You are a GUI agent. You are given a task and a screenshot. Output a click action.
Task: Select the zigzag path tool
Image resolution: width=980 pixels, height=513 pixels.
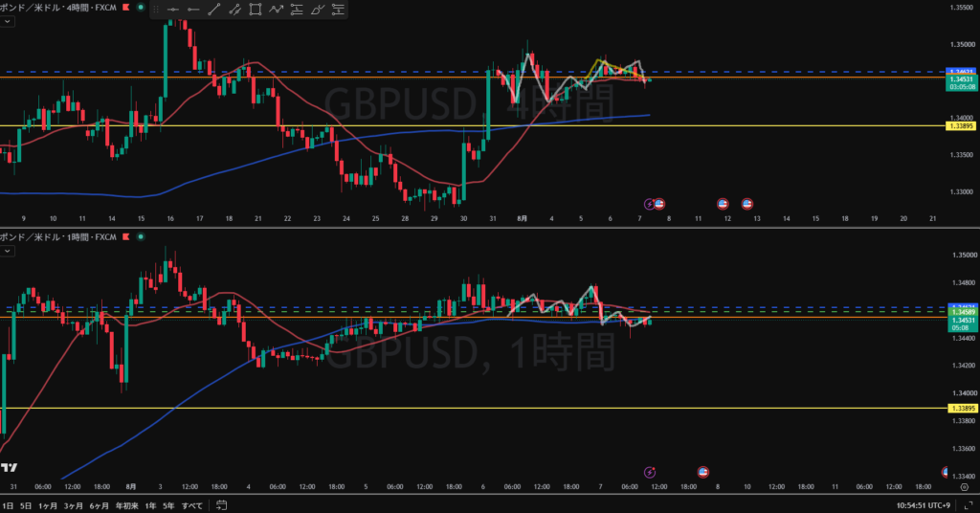point(276,10)
